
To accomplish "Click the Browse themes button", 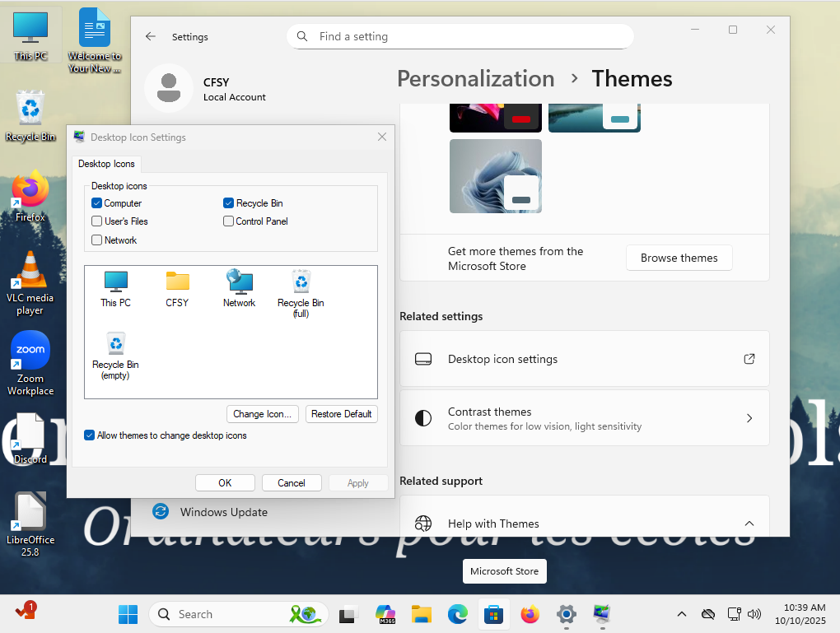I will [x=679, y=258].
